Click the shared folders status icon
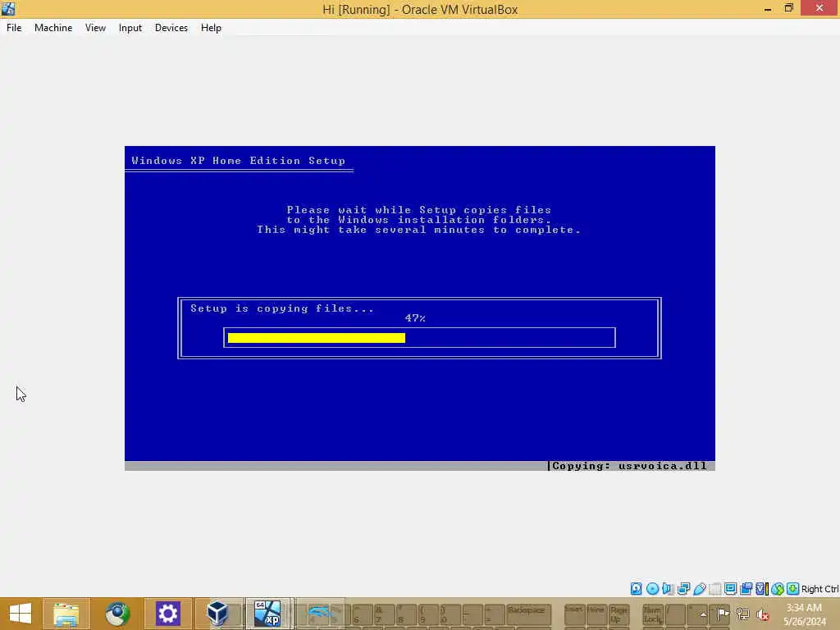The image size is (840, 630). [714, 589]
